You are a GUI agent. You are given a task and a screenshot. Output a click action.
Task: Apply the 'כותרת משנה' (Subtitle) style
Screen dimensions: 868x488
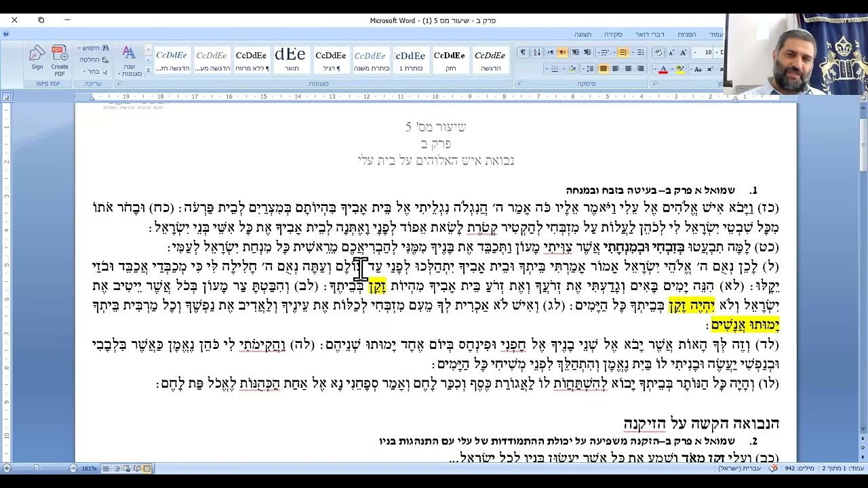point(370,60)
